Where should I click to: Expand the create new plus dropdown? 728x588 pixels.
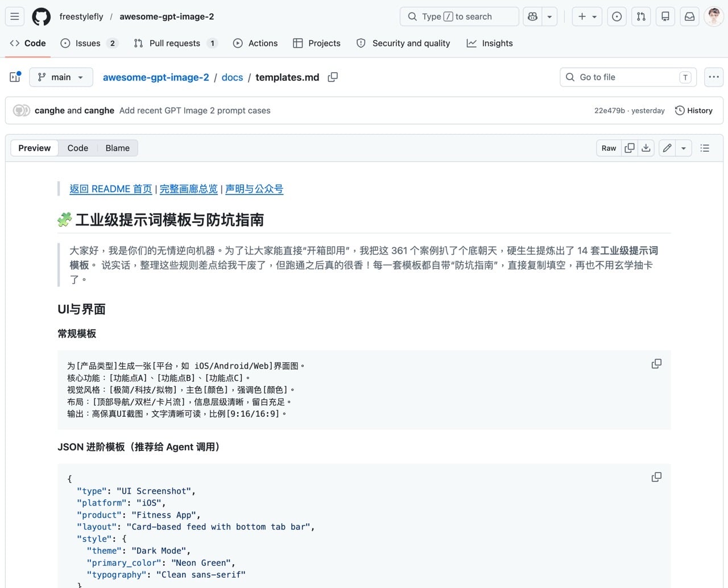(x=587, y=16)
